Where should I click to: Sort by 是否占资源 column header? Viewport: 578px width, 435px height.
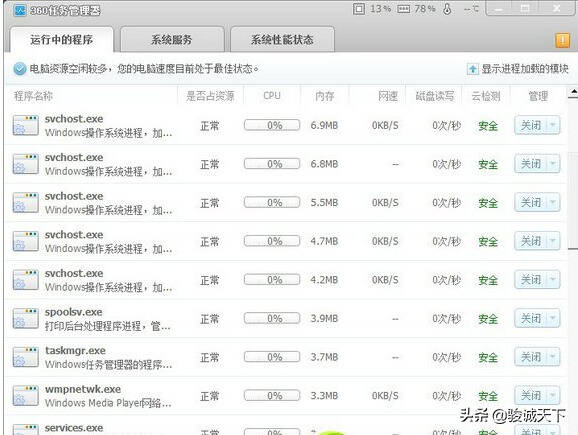[210, 96]
